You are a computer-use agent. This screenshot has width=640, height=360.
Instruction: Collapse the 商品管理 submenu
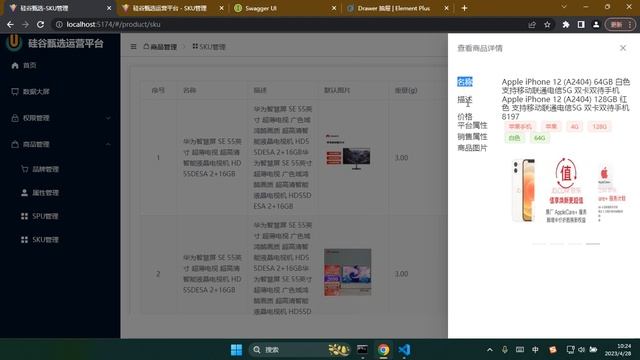pos(60,144)
